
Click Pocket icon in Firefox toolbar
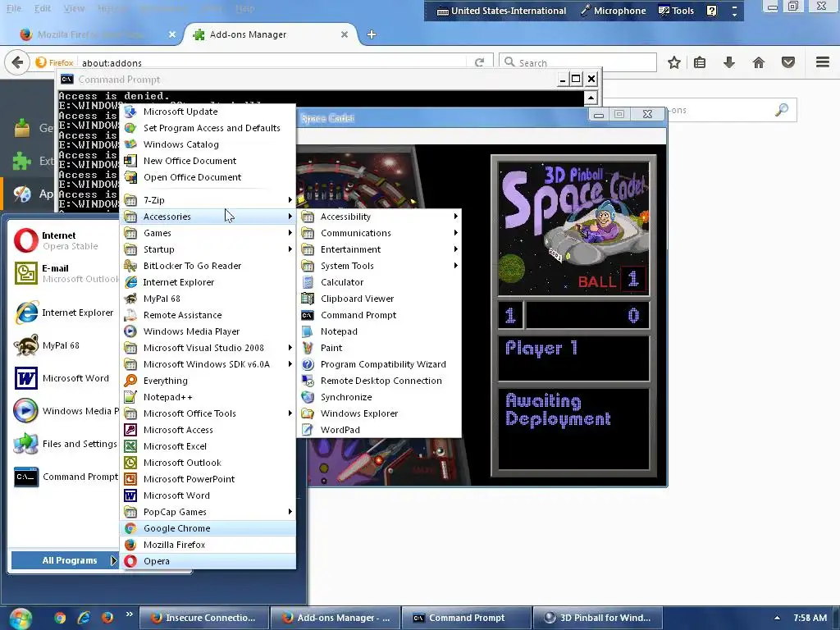pos(788,62)
